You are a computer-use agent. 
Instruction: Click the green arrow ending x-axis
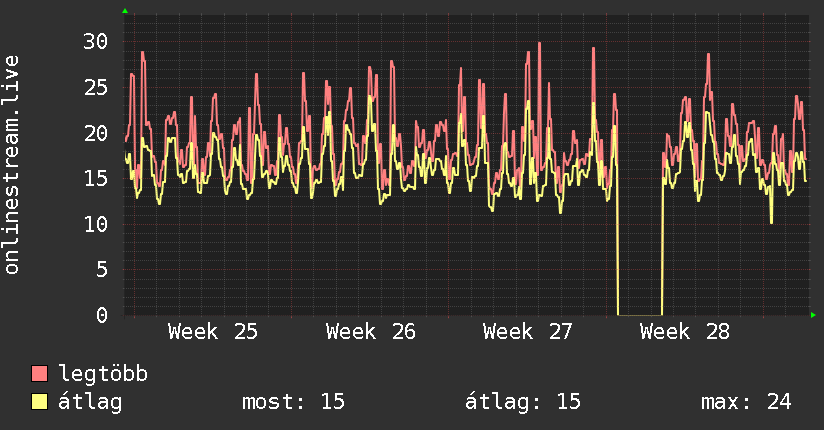tap(813, 315)
